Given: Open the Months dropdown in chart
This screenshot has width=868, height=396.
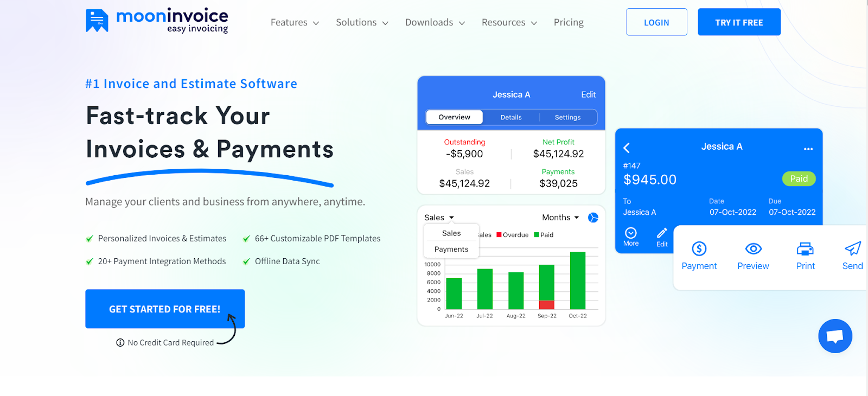Looking at the screenshot, I should (560, 218).
